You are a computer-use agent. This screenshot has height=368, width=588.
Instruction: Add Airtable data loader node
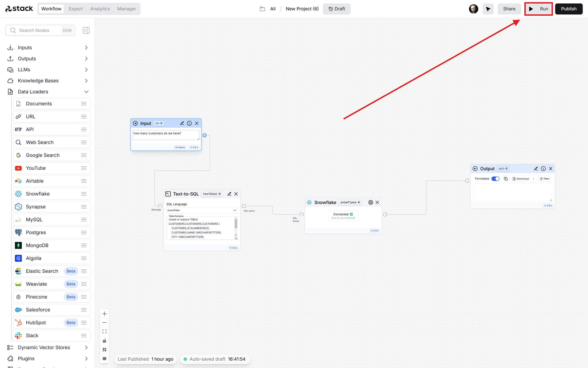(x=52, y=181)
